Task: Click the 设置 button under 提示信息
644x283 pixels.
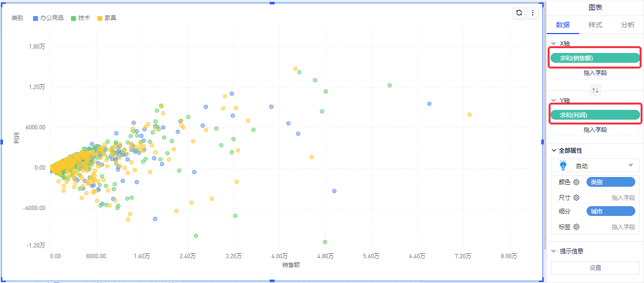Action: click(595, 267)
